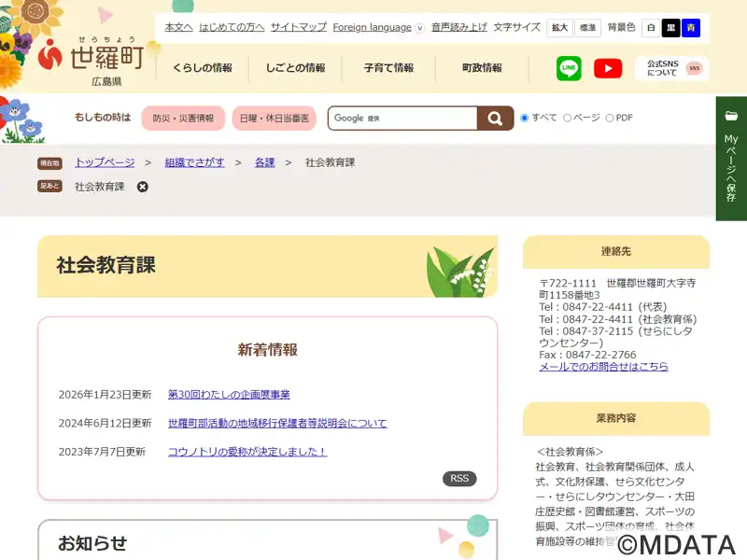Expand the Foreign language dropdown
Image resolution: width=747 pixels, height=560 pixels.
coord(378,28)
